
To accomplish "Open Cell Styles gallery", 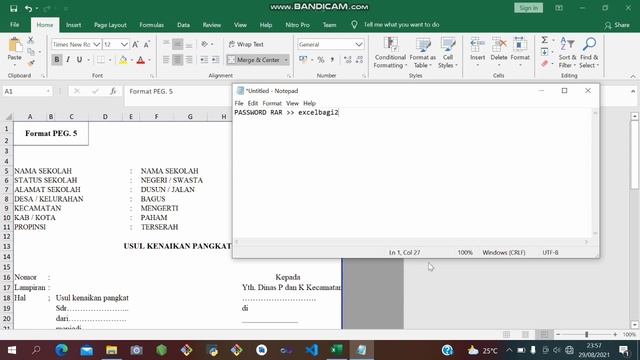I will pyautogui.click(x=448, y=53).
